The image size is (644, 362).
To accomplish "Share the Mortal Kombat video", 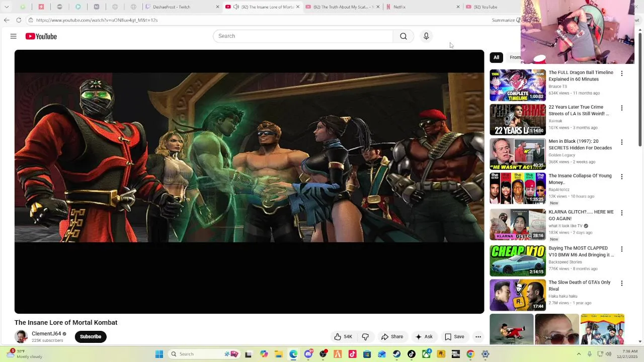I will 392,337.
